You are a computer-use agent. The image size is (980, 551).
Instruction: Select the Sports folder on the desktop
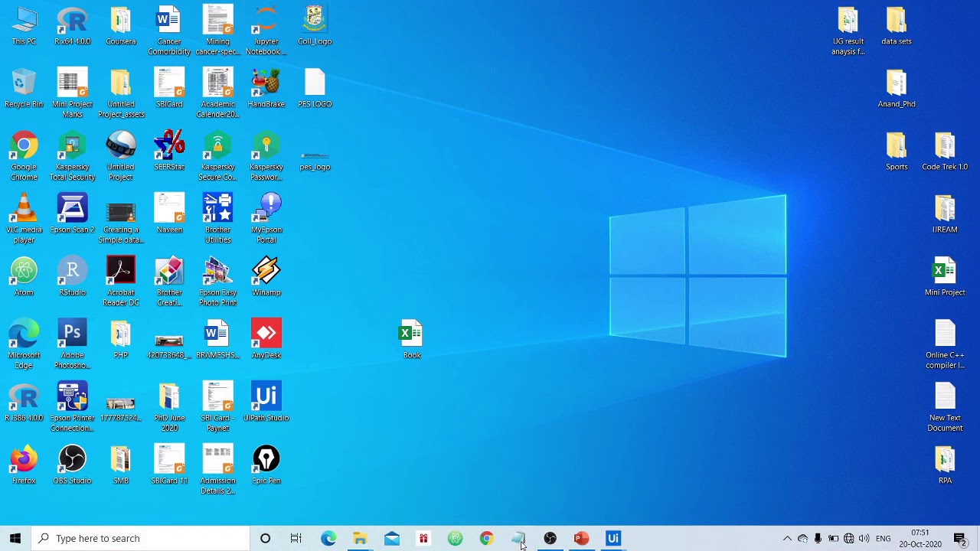[x=897, y=152]
